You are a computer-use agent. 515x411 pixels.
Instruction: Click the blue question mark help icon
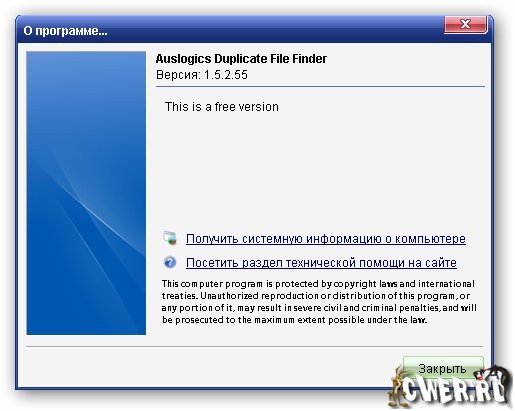click(170, 262)
